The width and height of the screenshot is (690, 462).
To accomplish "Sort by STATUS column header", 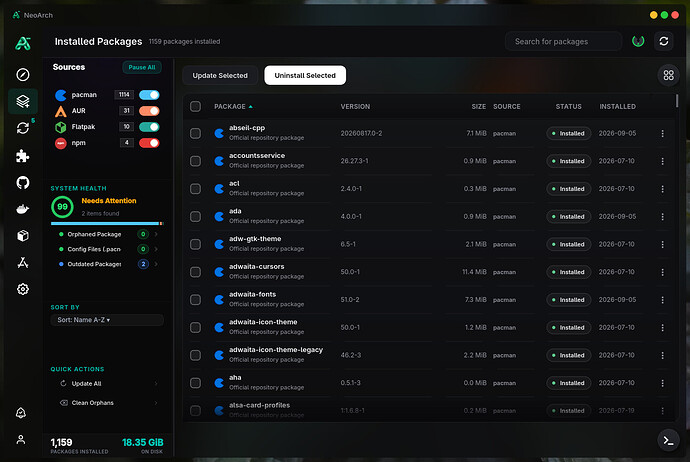I will pyautogui.click(x=568, y=106).
